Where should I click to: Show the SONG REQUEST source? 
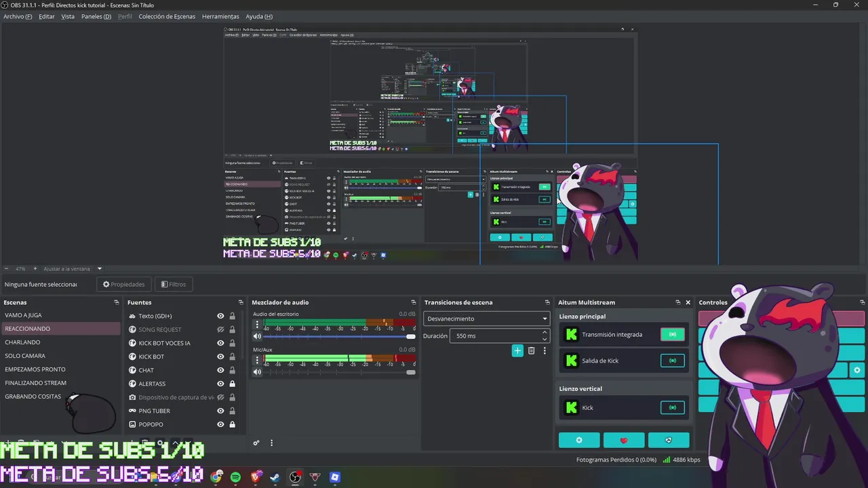click(x=220, y=329)
